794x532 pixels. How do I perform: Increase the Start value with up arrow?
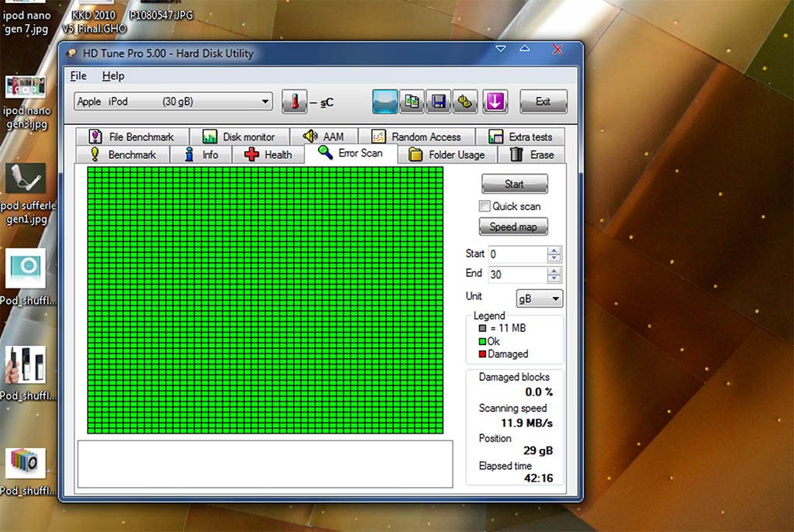554,250
